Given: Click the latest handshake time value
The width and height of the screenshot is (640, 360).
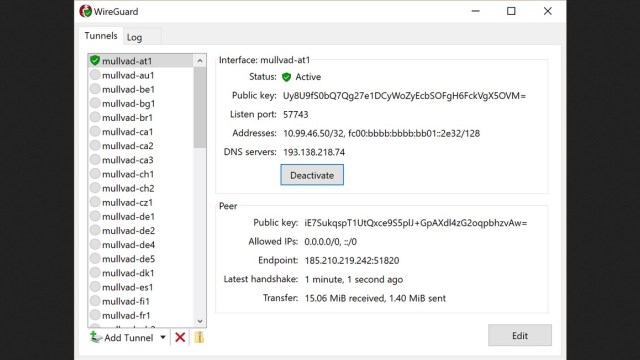Looking at the screenshot, I should tap(354, 280).
